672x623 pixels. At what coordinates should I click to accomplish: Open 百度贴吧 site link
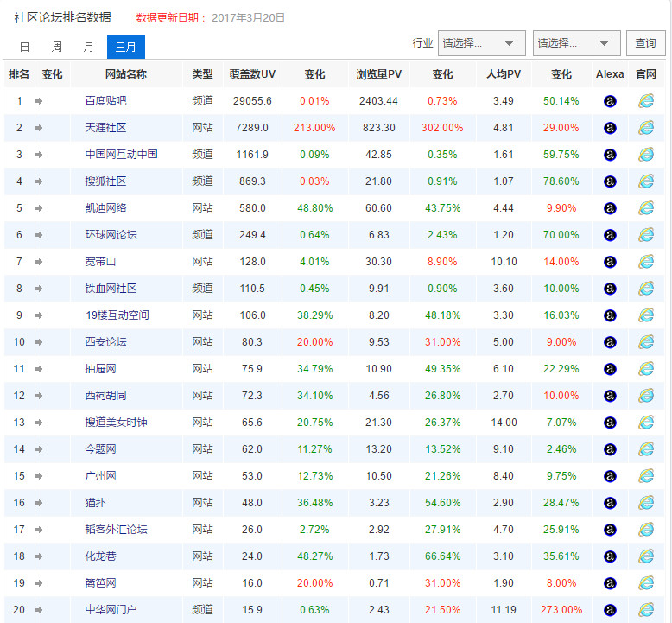[x=106, y=101]
